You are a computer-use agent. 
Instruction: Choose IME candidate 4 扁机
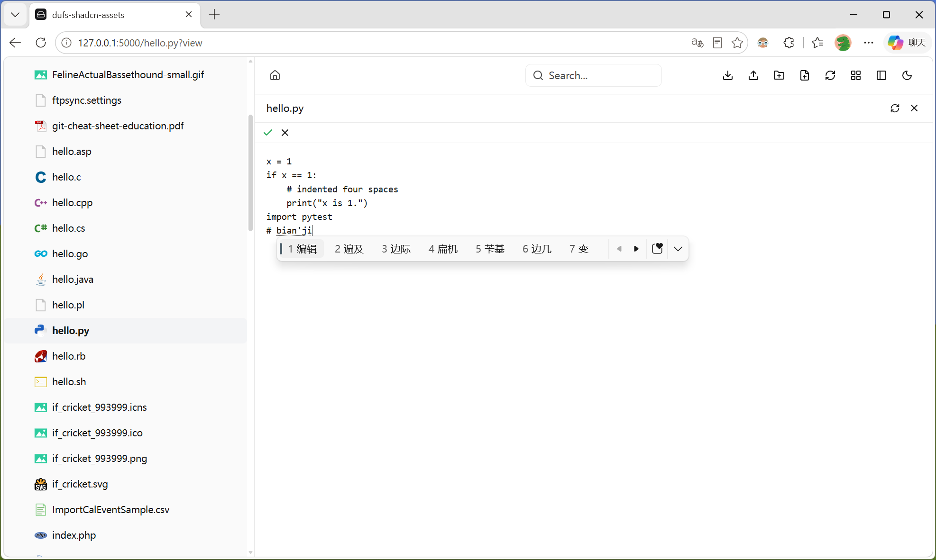pyautogui.click(x=443, y=249)
